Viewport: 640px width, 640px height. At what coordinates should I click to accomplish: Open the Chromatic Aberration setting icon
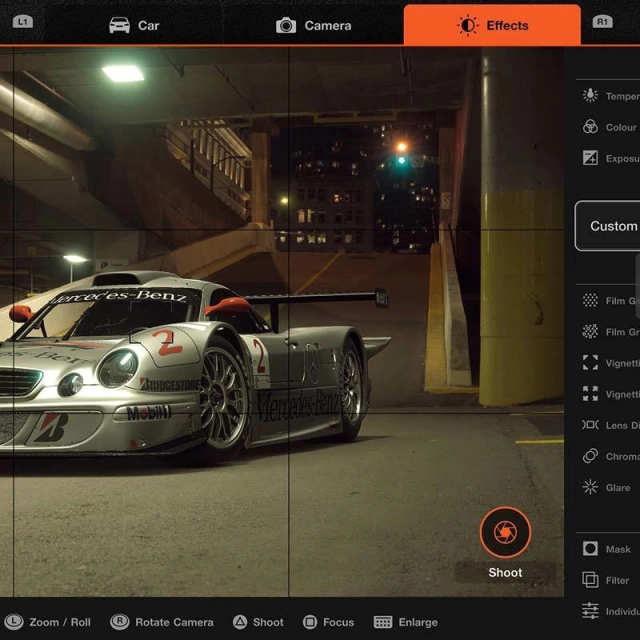coord(590,456)
